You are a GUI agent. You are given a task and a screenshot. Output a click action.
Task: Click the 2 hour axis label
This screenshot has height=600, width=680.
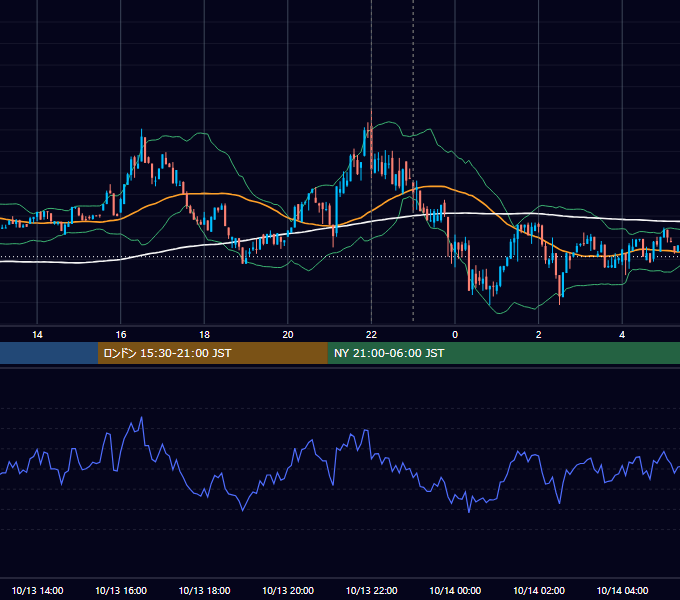coord(539,335)
